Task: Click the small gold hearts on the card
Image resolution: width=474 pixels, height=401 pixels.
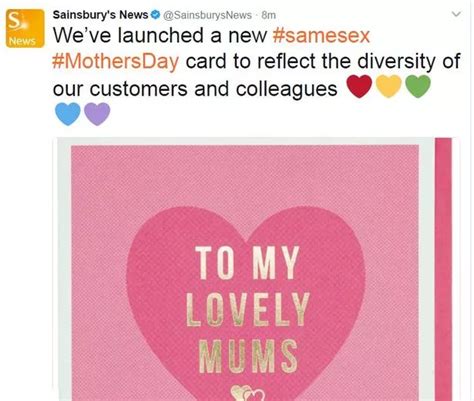Action: [248, 393]
